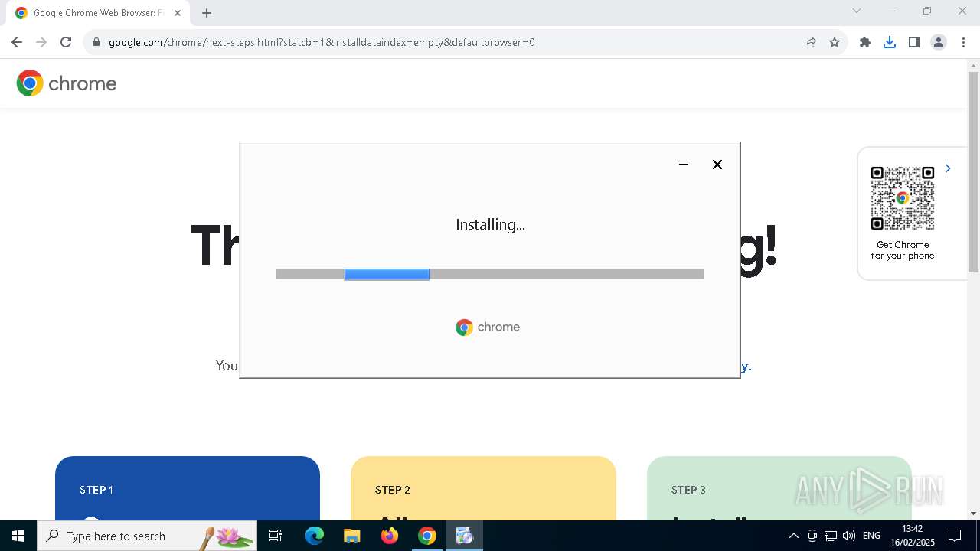The height and width of the screenshot is (551, 980).
Task: Minimize the Installing dialog
Action: coord(684,165)
